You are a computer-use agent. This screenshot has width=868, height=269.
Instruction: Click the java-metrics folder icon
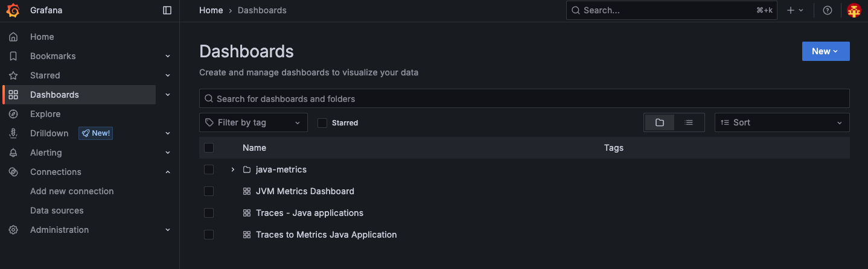[246, 169]
